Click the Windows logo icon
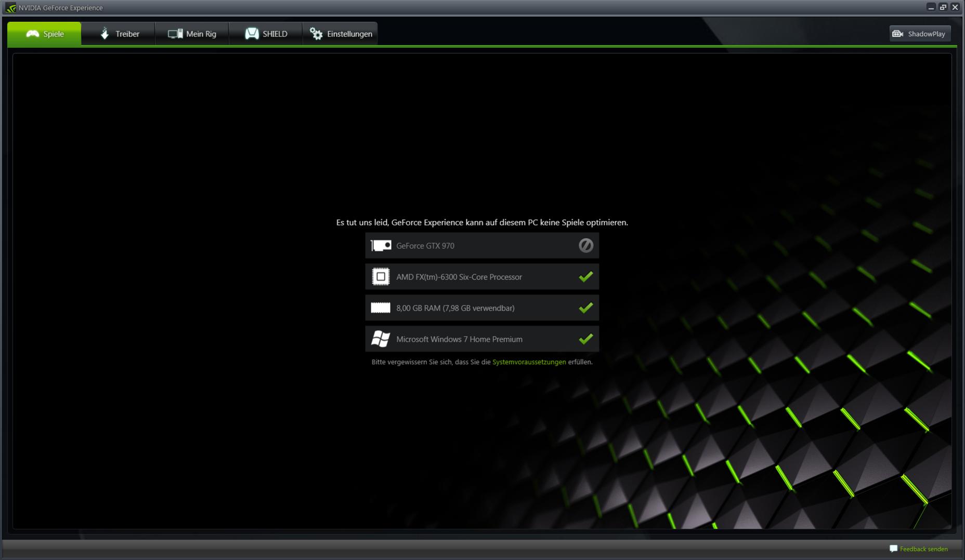The height and width of the screenshot is (560, 965). 381,339
